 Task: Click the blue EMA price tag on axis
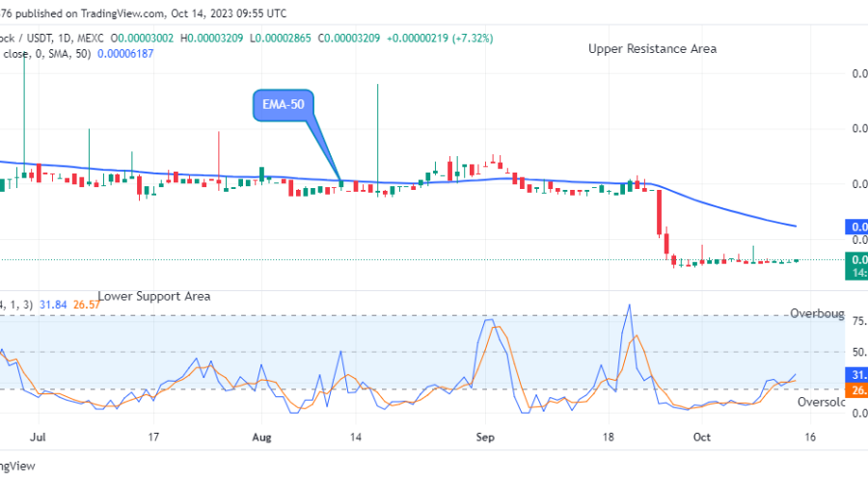[856, 227]
